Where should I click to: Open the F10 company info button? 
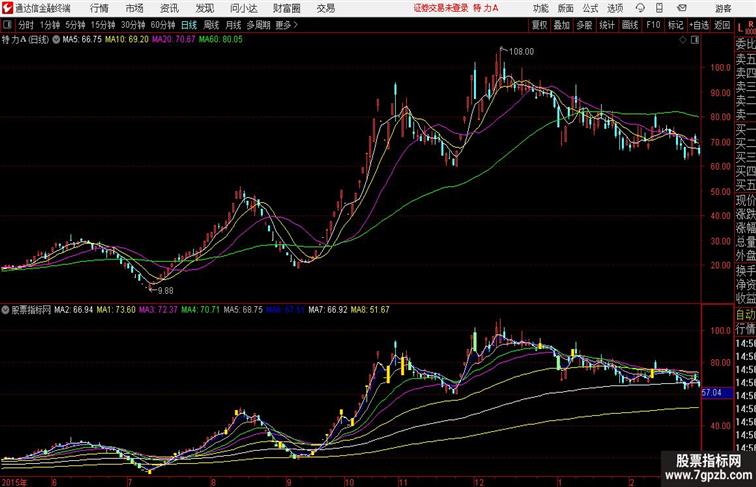pos(653,25)
